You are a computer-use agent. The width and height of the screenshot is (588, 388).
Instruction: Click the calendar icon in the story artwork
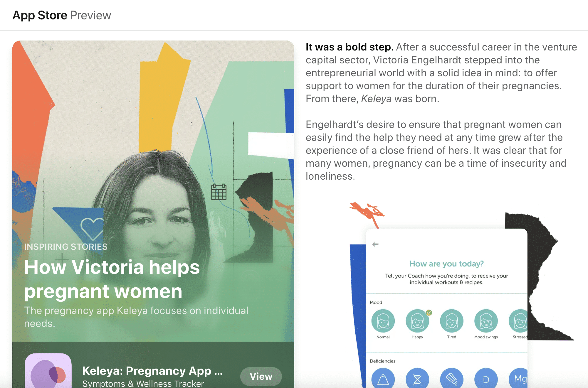pyautogui.click(x=219, y=192)
